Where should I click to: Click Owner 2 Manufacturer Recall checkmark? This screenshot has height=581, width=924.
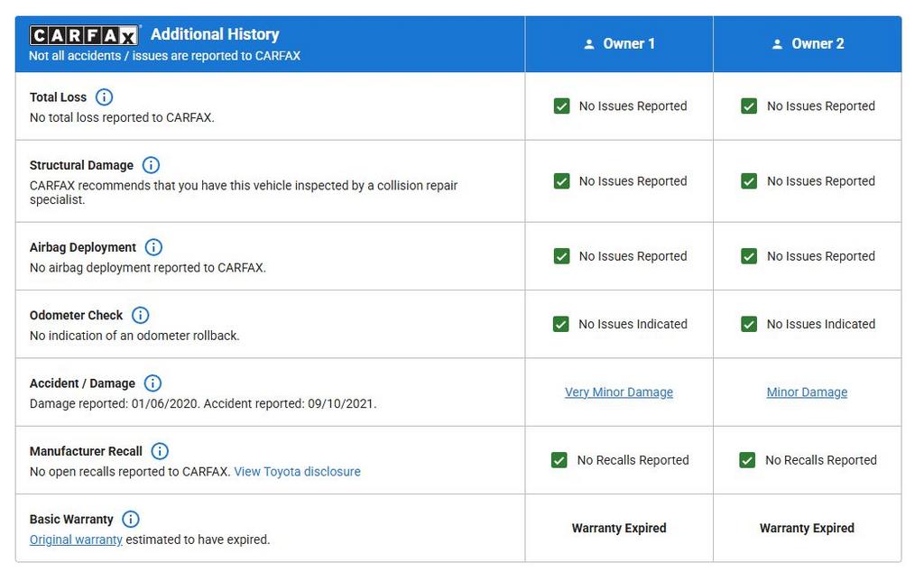[747, 460]
